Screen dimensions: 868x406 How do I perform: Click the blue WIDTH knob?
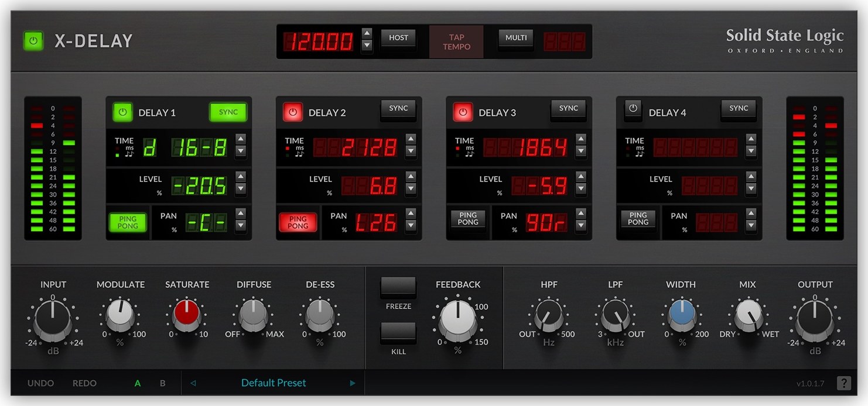682,315
